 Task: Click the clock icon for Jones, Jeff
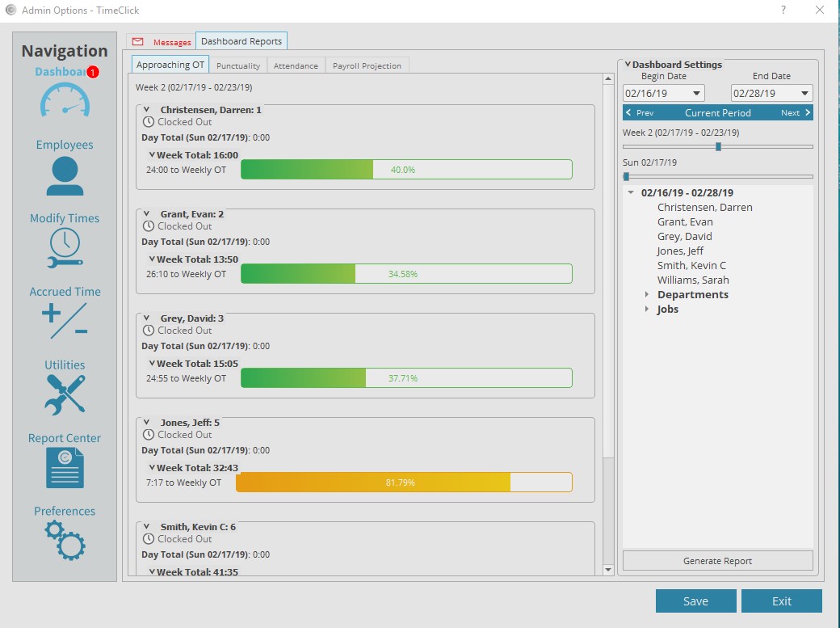click(x=149, y=434)
